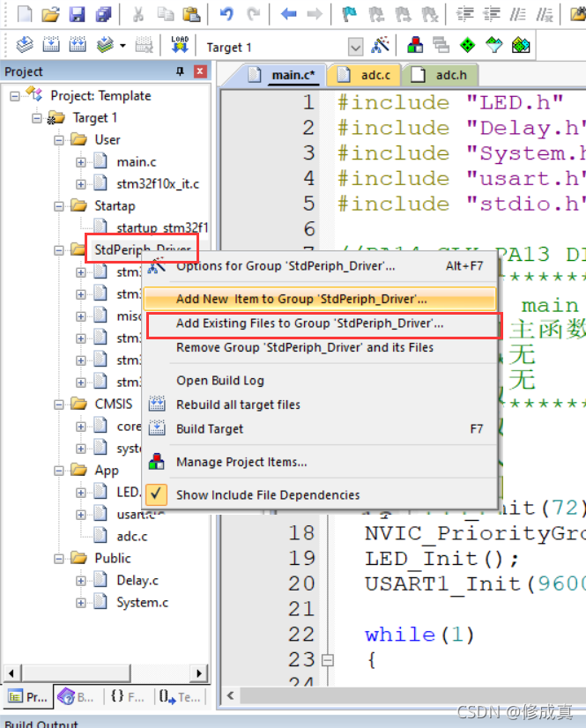The width and height of the screenshot is (586, 728).
Task: Collapse the CMSIS group
Action: click(x=59, y=405)
